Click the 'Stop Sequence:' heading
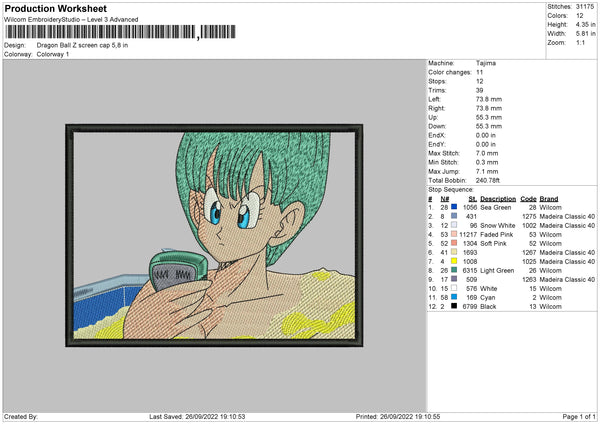The width and height of the screenshot is (600, 424). point(451,189)
